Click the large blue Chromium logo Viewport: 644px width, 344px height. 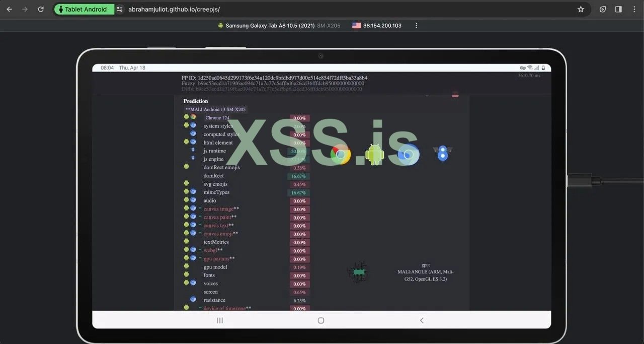(x=409, y=155)
